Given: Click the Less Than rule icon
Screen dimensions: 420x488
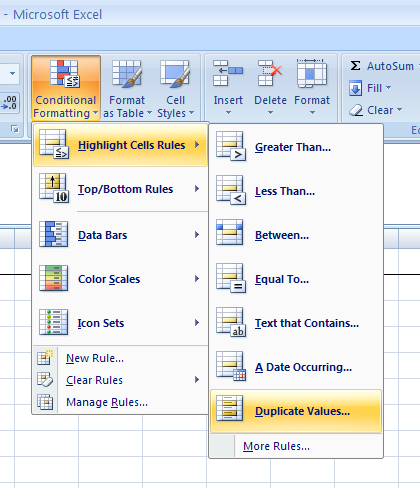Looking at the screenshot, I should pyautogui.click(x=231, y=190).
